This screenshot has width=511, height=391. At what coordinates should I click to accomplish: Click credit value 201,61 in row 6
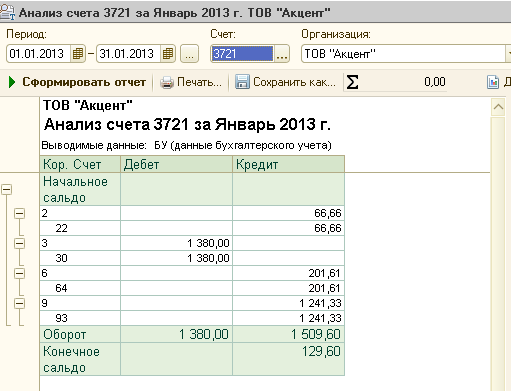288,273
